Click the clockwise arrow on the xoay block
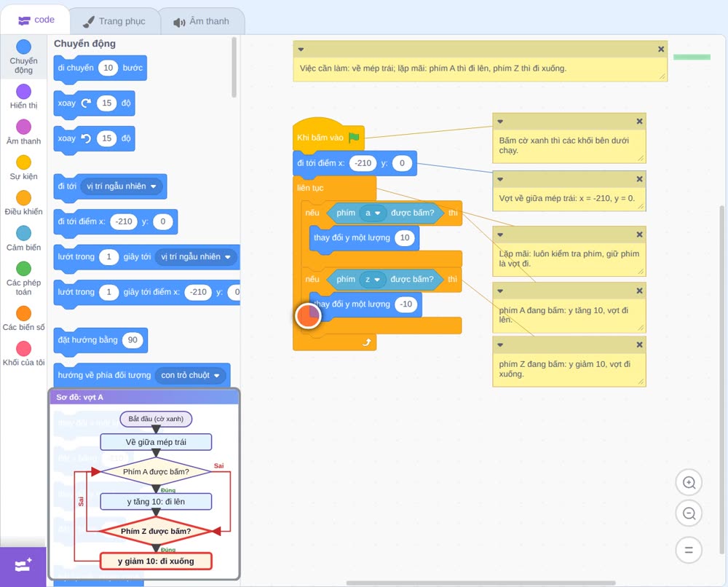Viewport: 728px width, 587px height. (x=86, y=103)
